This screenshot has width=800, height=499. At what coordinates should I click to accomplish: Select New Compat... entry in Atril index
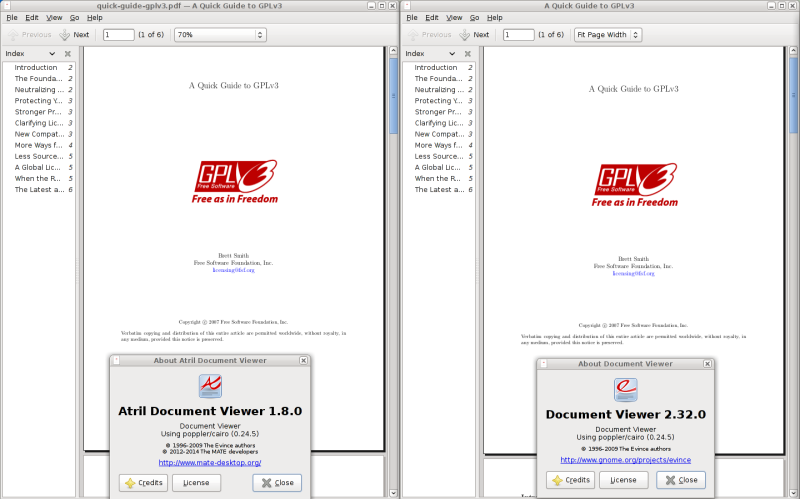(x=39, y=134)
